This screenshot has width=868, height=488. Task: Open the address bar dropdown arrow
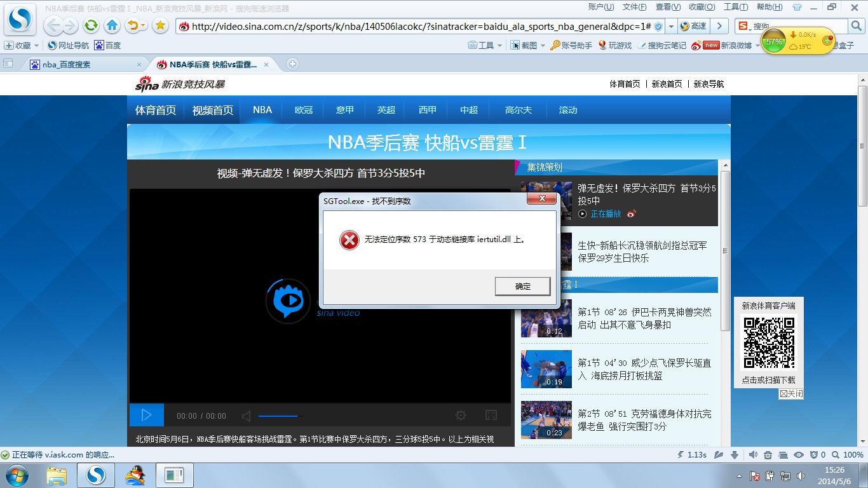point(671,27)
